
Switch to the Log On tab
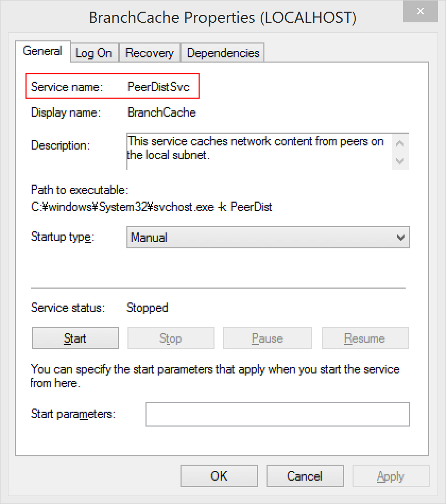click(93, 53)
